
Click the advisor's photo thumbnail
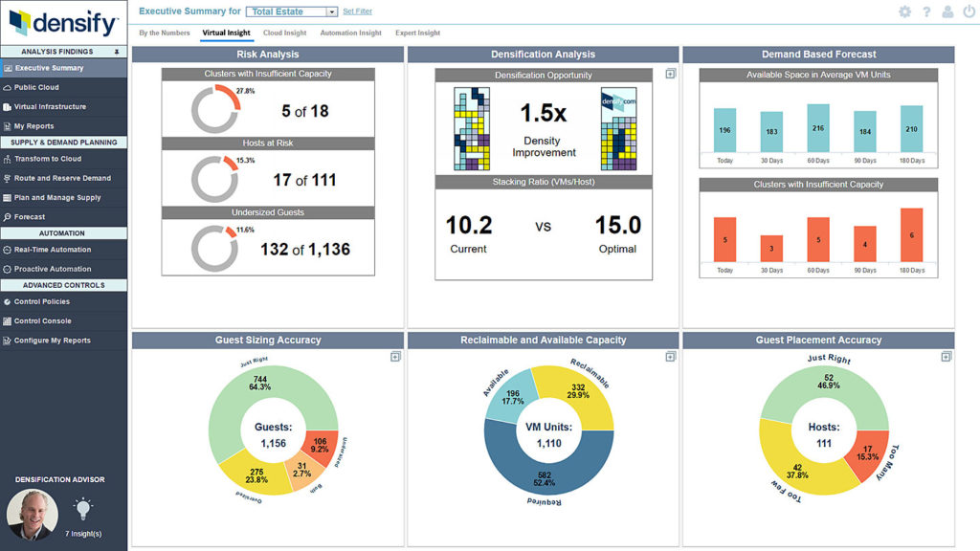pos(32,512)
